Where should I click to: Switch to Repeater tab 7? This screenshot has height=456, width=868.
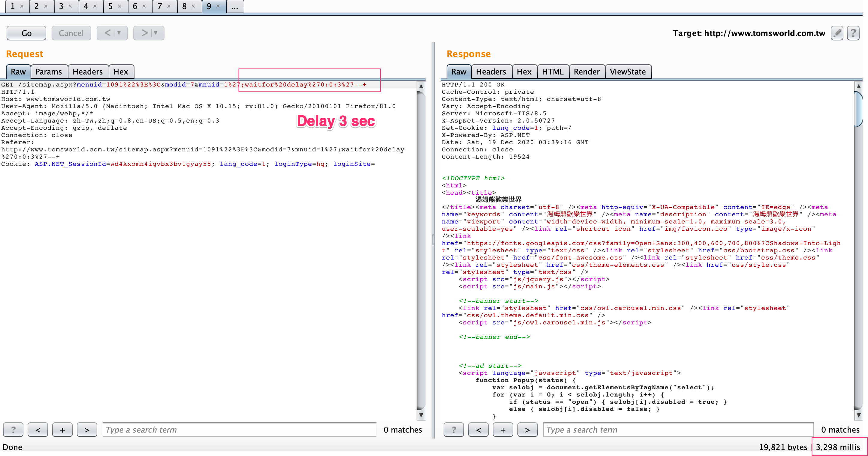(x=160, y=6)
